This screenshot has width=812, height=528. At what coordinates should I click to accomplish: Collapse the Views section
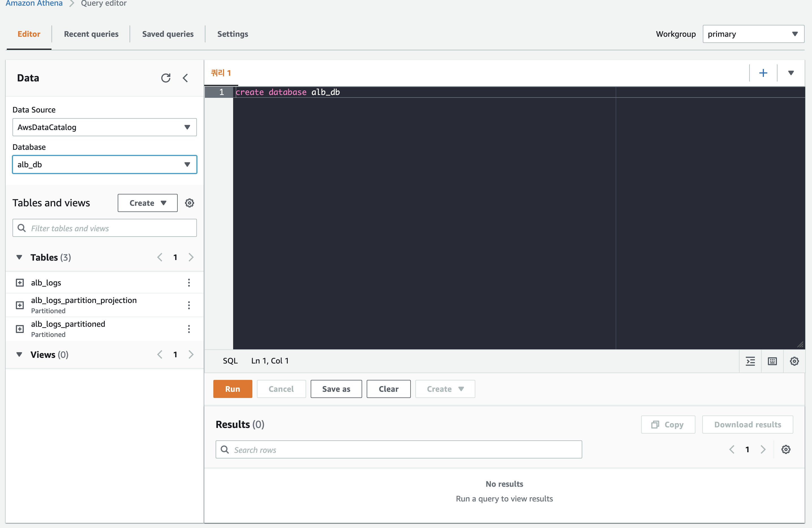20,354
